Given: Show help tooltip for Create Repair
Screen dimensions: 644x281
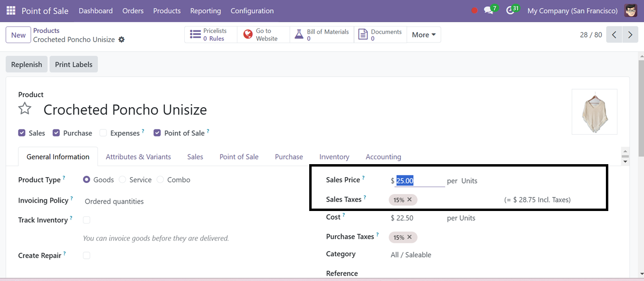Looking at the screenshot, I should 65,253.
